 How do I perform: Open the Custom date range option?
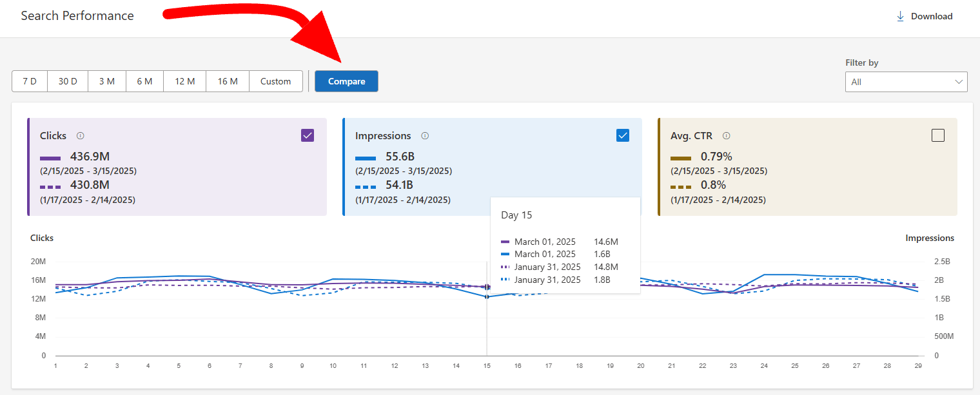tap(275, 81)
